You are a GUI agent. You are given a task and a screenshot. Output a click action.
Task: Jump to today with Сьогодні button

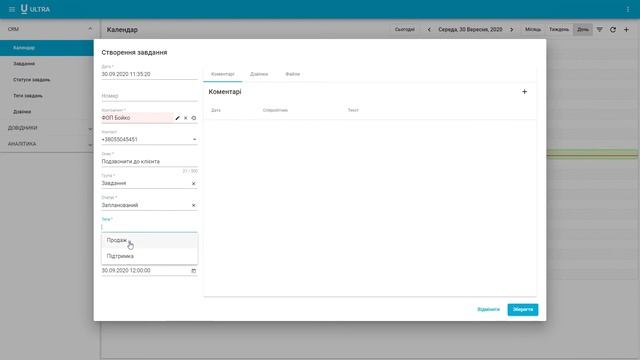(x=404, y=29)
